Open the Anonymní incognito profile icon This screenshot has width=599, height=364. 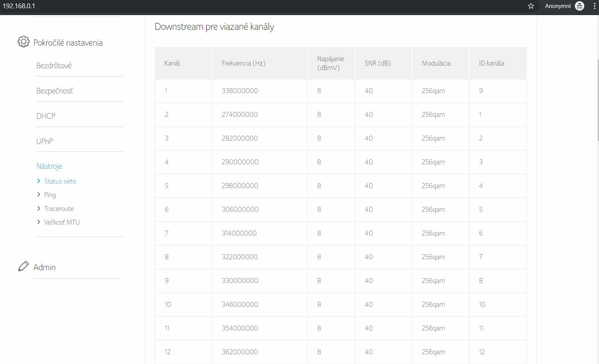[x=579, y=6]
